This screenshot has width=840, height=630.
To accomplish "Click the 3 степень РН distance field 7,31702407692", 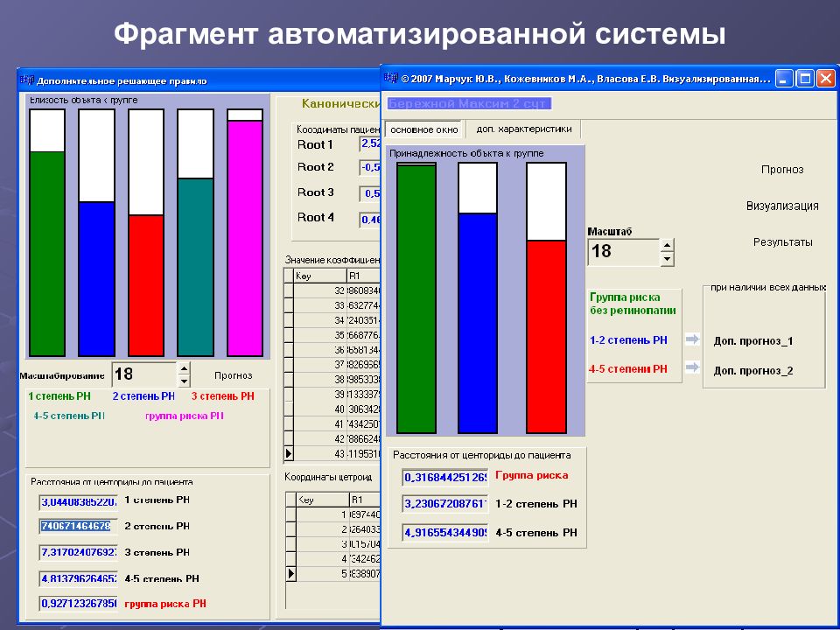I will click(79, 552).
